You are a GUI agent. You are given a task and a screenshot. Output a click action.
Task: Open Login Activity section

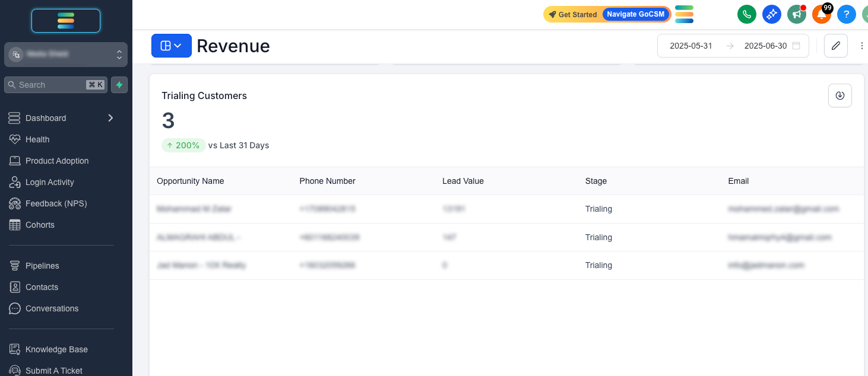[50, 182]
